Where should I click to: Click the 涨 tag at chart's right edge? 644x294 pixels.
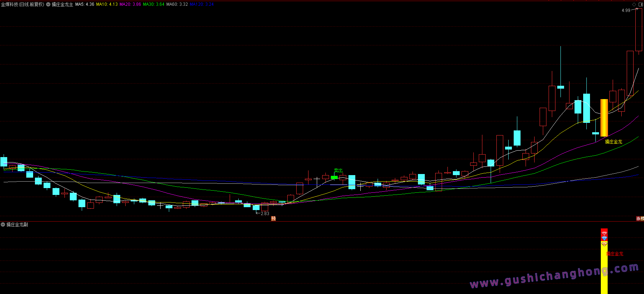(638, 218)
